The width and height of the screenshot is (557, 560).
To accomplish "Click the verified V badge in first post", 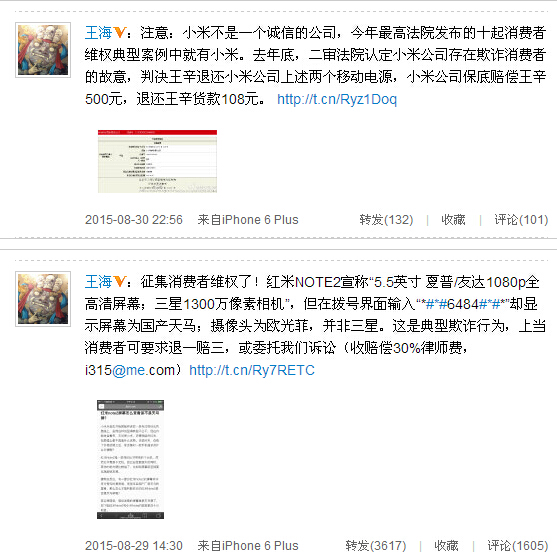I will pyautogui.click(x=120, y=33).
